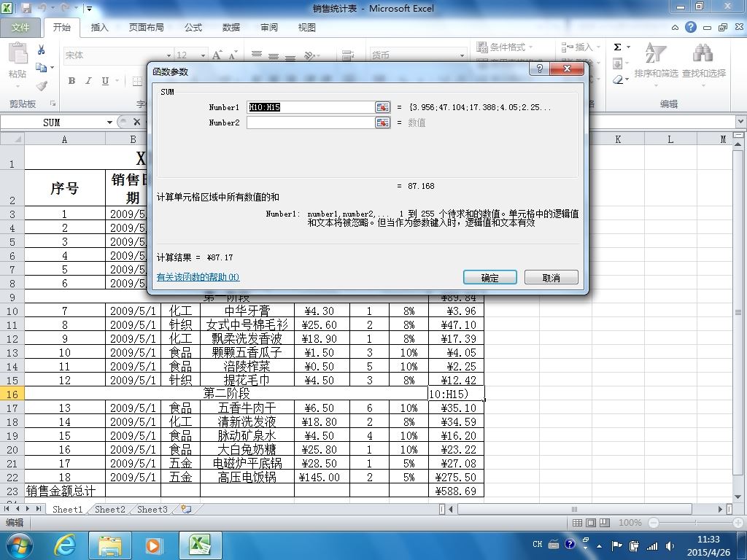This screenshot has height=560, width=747.
Task: Click the range selector icon for Number2
Action: [382, 122]
